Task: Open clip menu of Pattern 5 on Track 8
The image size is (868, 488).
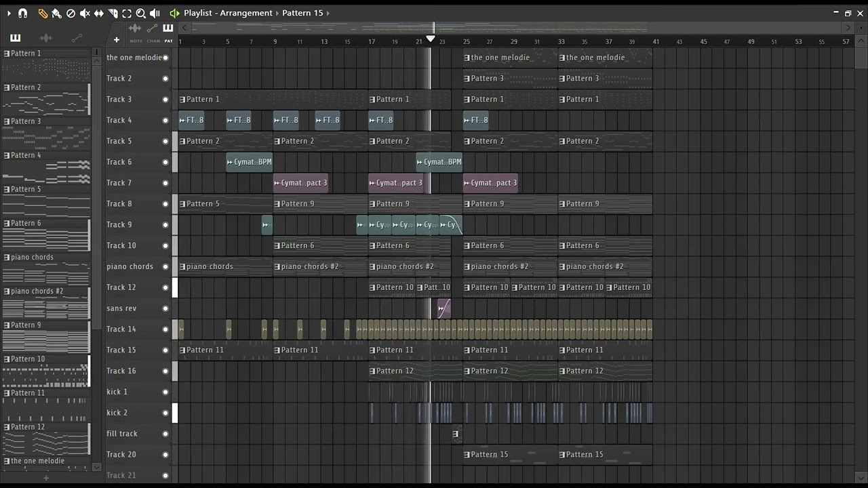Action: [x=182, y=204]
